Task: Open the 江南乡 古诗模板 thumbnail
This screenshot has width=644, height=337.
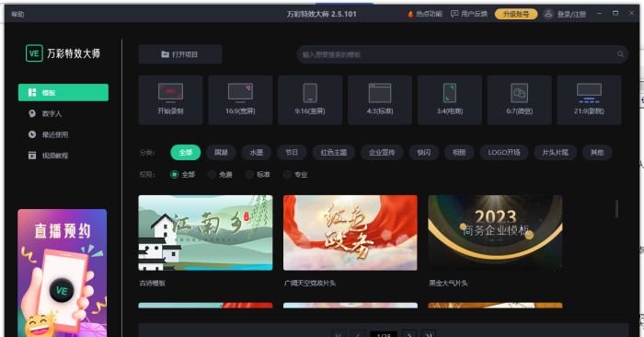Action: (205, 233)
